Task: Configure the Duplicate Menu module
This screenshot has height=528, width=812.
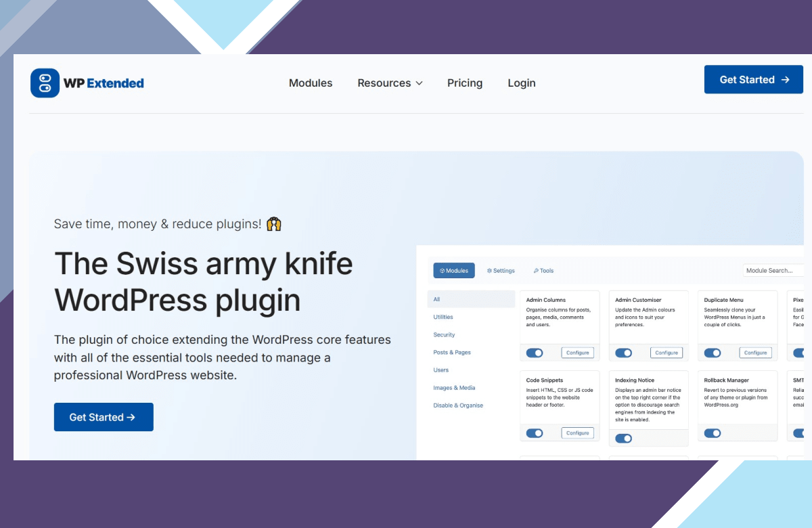Action: (756, 353)
